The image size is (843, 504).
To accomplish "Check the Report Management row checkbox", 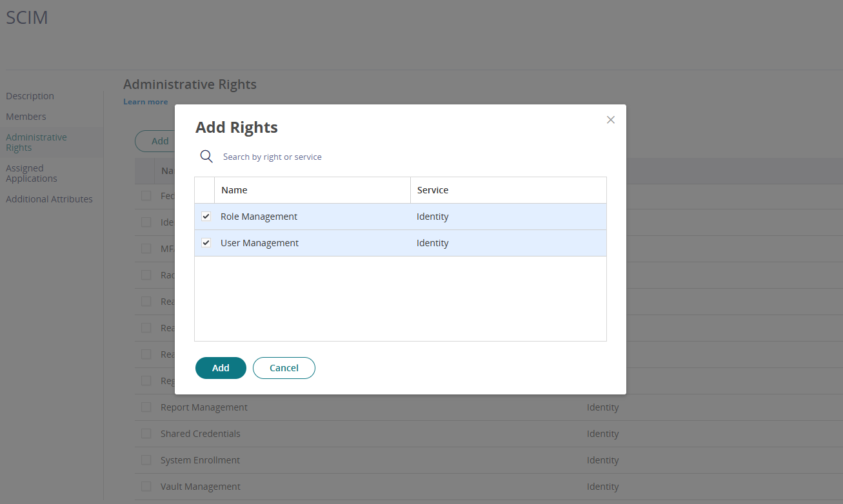I will [146, 407].
